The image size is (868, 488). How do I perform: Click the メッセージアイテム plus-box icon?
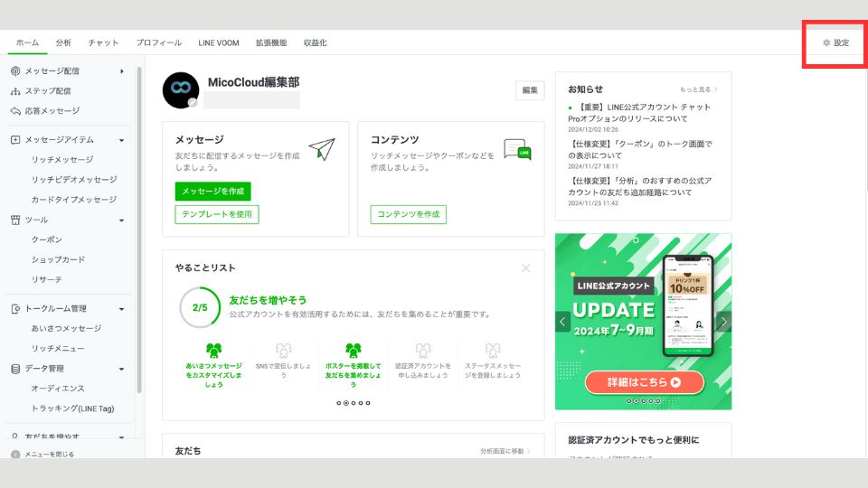coord(15,139)
